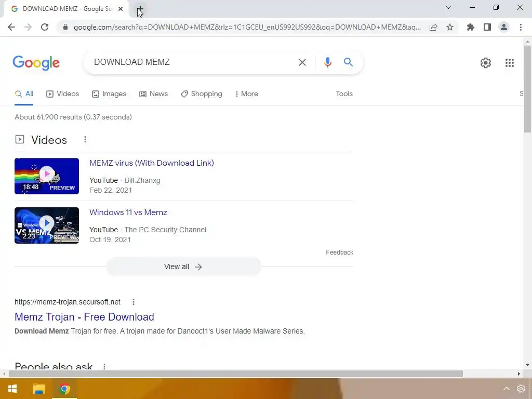Open MEMZ virus (With Download Link)

click(152, 163)
